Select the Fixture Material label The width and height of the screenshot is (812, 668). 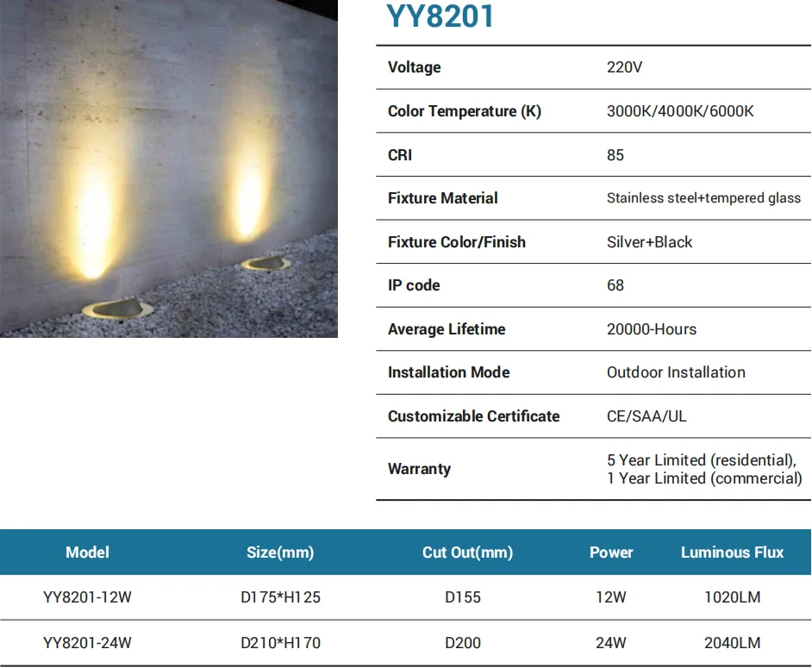[442, 198]
